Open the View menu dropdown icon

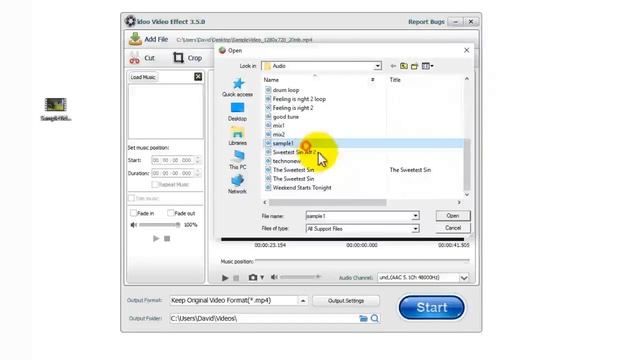click(427, 66)
